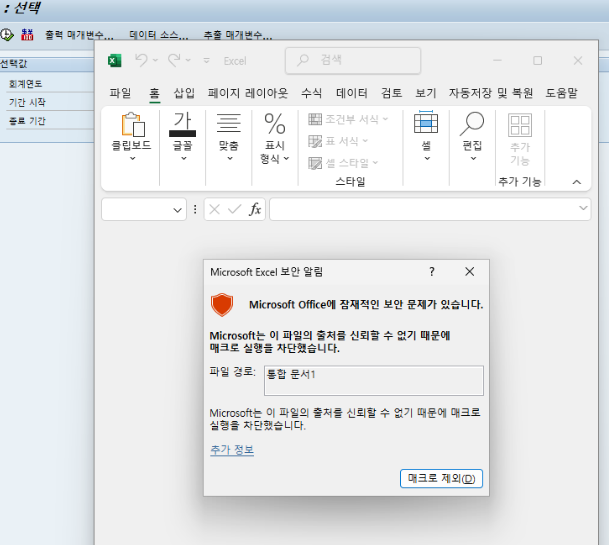
Task: Click the green Excel app icon
Action: pyautogui.click(x=114, y=61)
